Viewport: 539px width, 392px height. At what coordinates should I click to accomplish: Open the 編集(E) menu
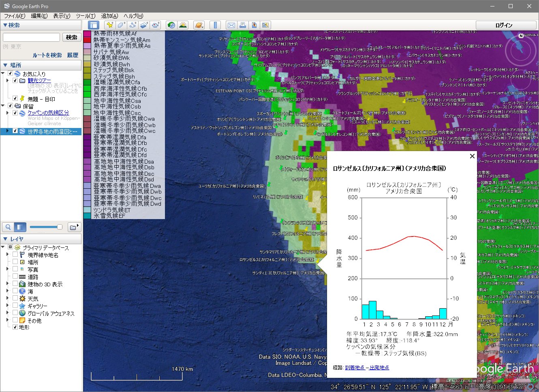(39, 16)
